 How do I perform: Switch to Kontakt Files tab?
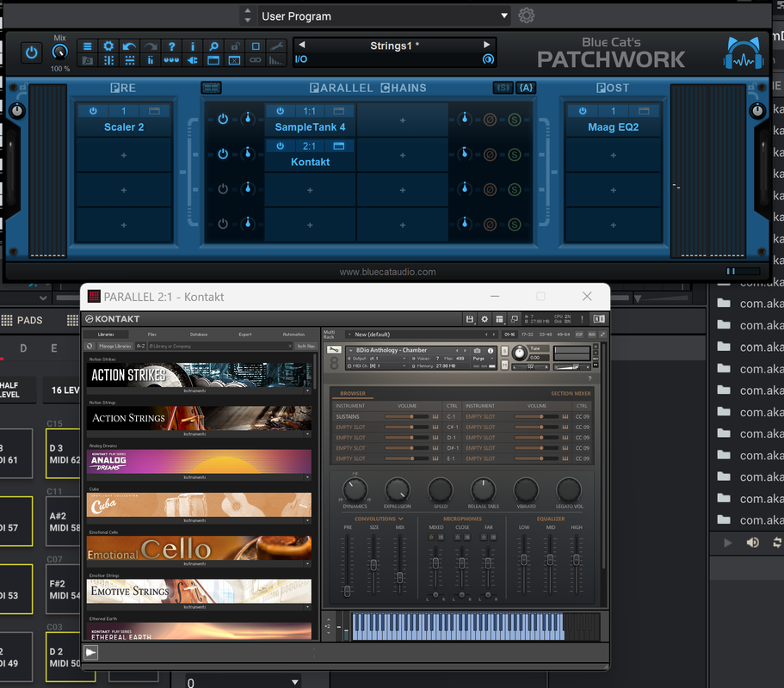pos(152,335)
